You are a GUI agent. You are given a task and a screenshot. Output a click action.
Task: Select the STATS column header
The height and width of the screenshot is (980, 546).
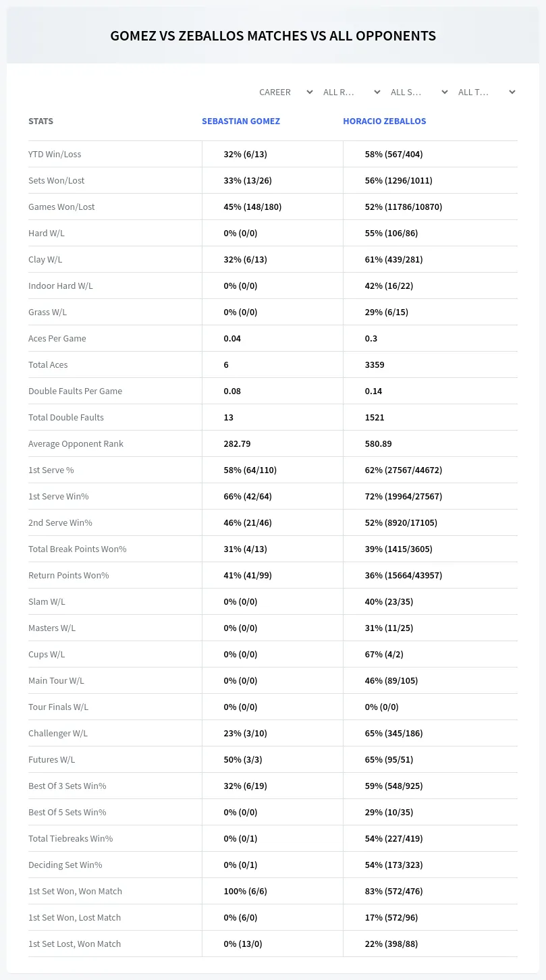tap(40, 121)
